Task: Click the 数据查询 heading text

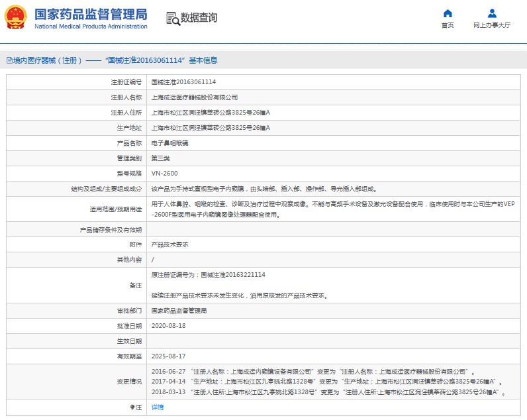Action: point(199,18)
